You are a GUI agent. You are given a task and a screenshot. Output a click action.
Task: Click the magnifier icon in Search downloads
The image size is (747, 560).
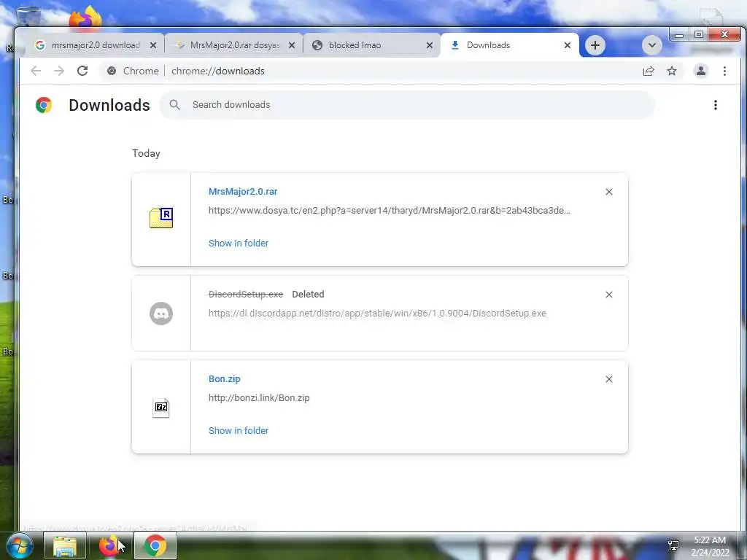coord(175,105)
